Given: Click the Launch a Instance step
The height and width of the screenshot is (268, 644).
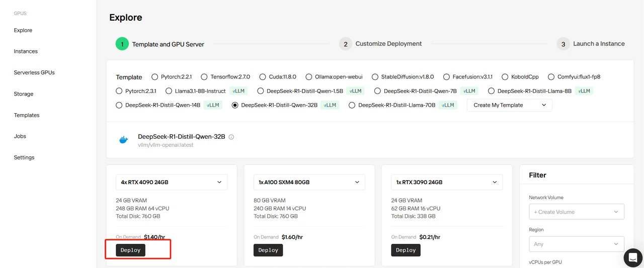Looking at the screenshot, I should coord(599,44).
